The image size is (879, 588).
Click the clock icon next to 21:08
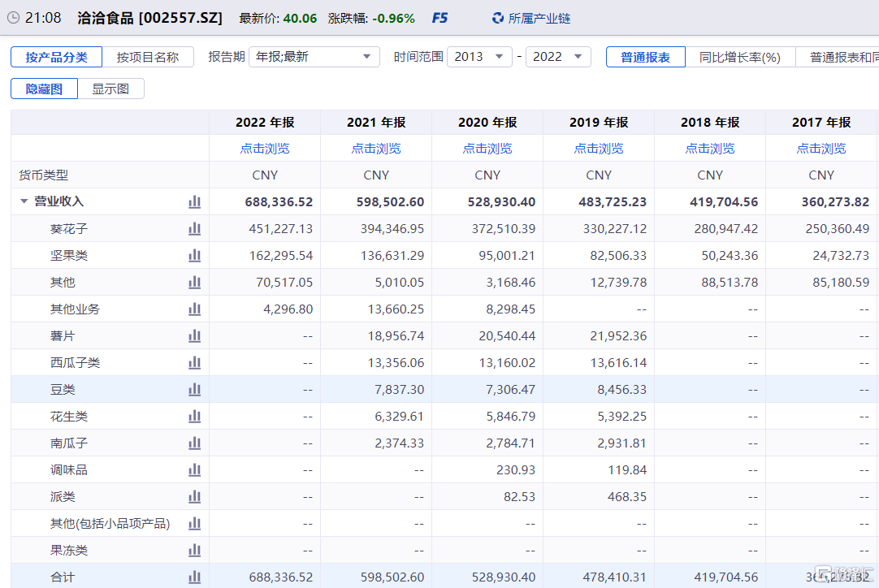click(x=14, y=18)
